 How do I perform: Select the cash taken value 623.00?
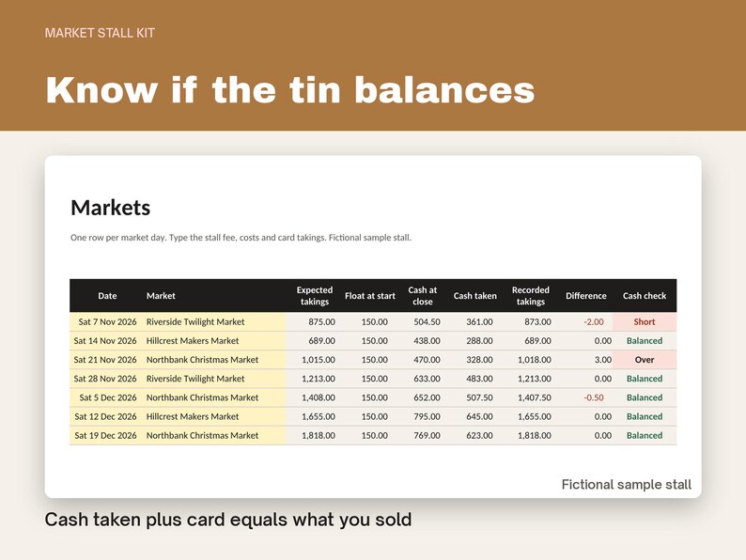(479, 436)
